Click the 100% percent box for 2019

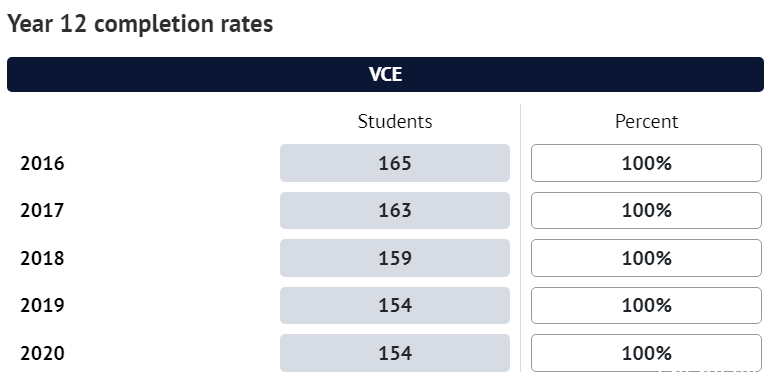tap(646, 306)
